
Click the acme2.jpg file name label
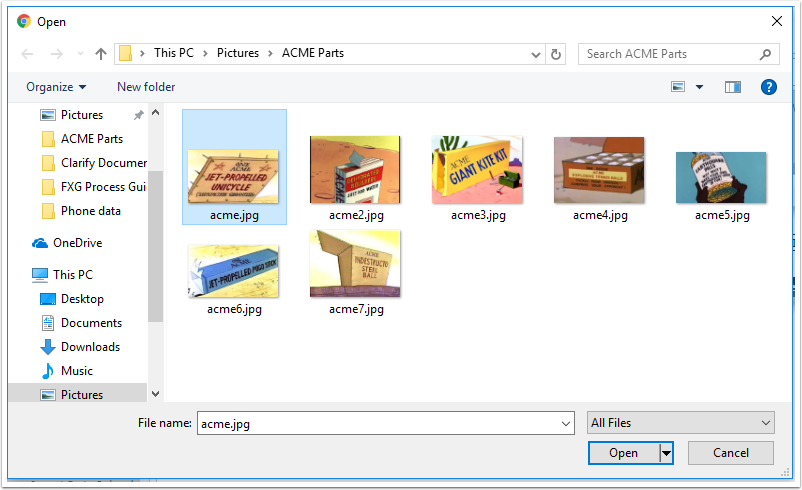click(356, 215)
